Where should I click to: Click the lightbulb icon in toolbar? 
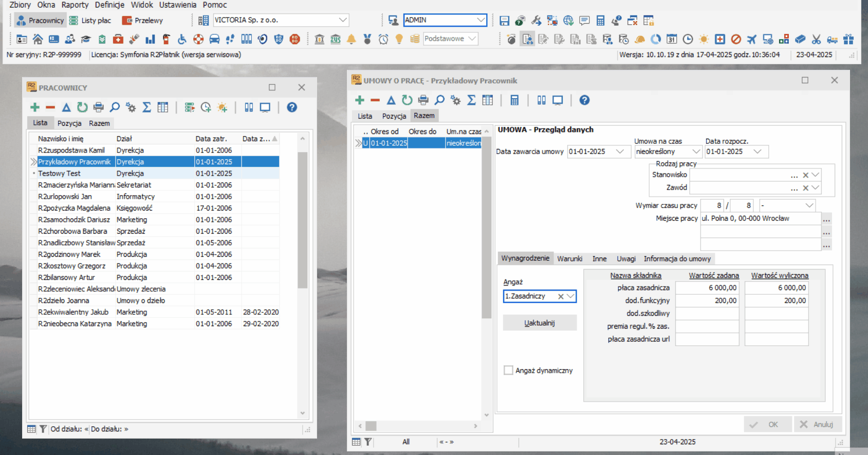(399, 39)
